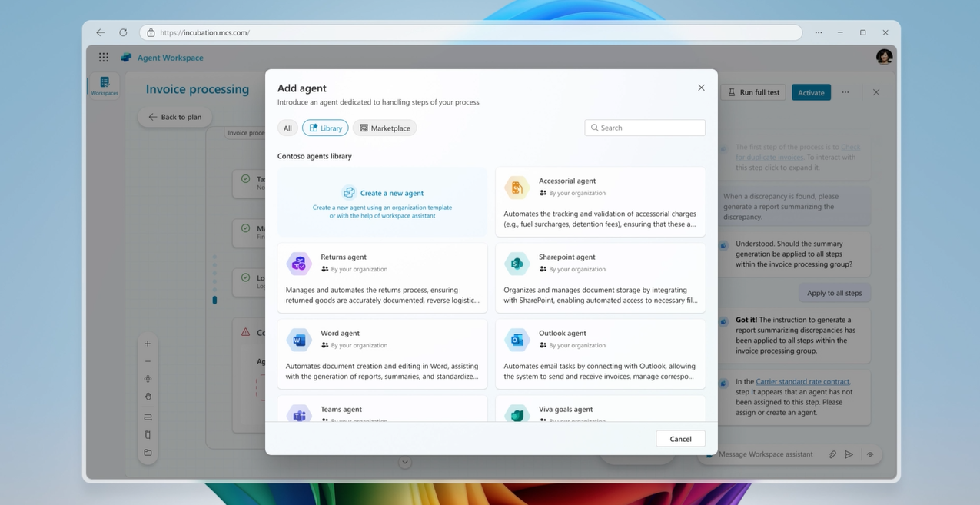Click the Invoice processing heading

[x=198, y=89]
